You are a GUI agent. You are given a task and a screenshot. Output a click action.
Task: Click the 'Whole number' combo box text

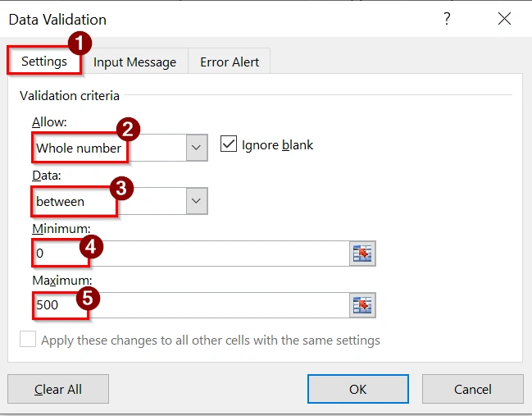pos(79,149)
